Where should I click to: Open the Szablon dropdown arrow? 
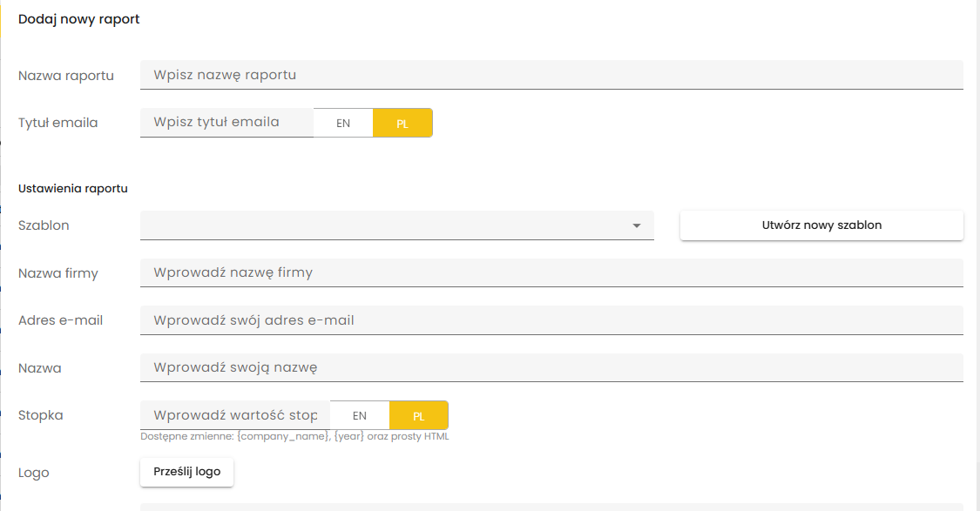(x=636, y=225)
